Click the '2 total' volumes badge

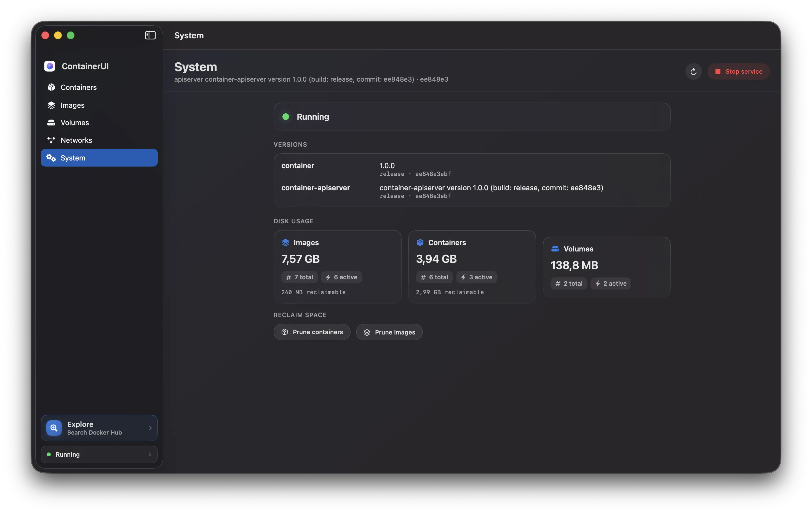[568, 283]
